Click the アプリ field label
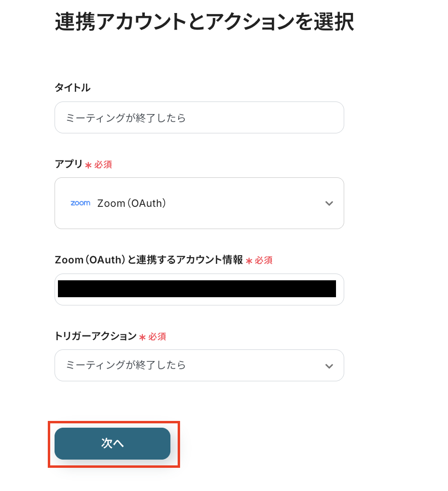448x491 pixels. click(x=69, y=164)
